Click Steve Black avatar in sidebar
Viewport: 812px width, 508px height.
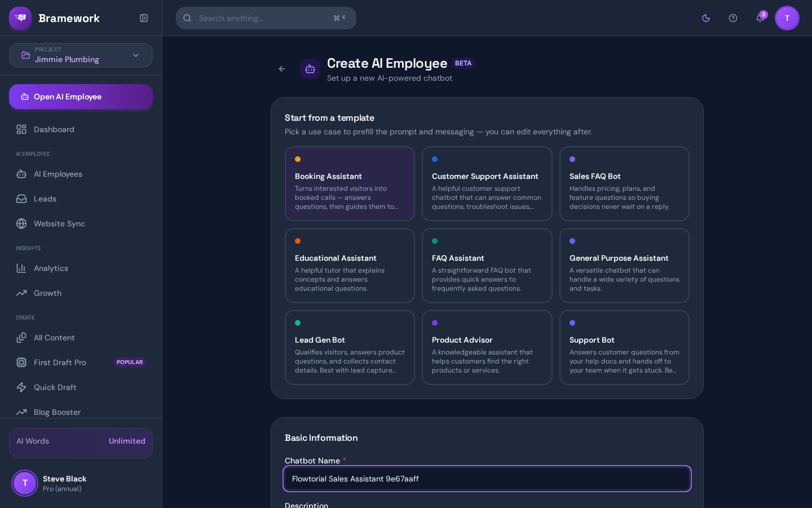click(25, 483)
